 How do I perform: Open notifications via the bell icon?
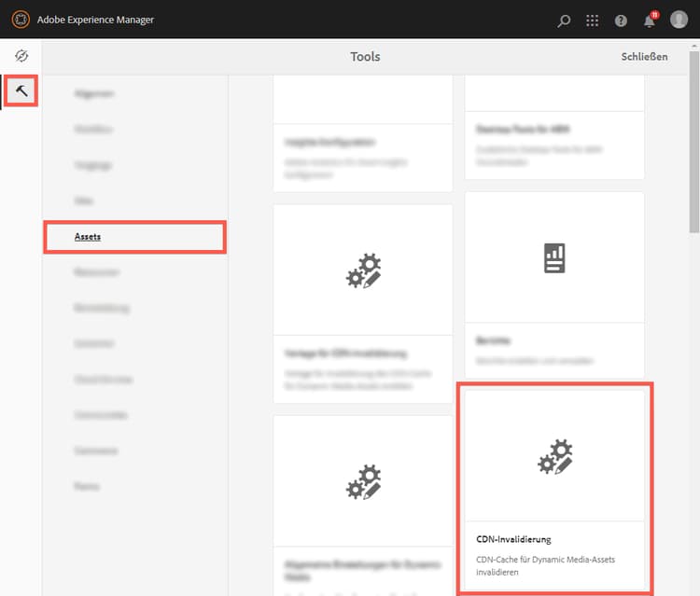click(x=650, y=21)
